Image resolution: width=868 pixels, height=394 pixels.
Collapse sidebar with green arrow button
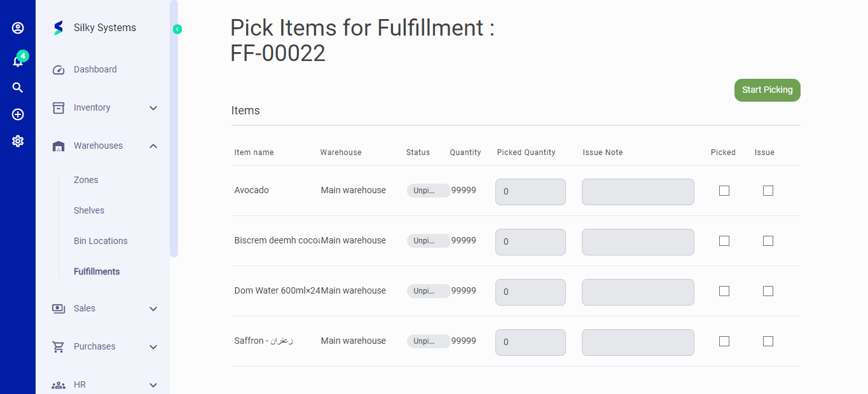(x=177, y=29)
